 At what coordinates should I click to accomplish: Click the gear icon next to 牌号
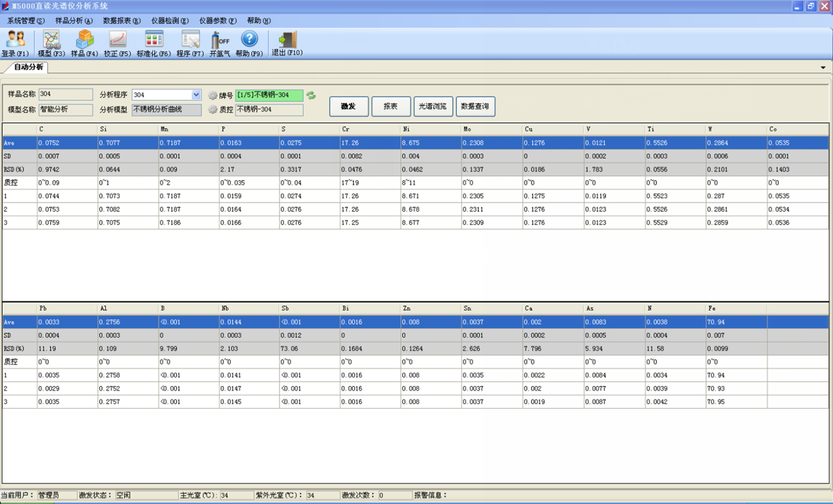[x=213, y=95]
